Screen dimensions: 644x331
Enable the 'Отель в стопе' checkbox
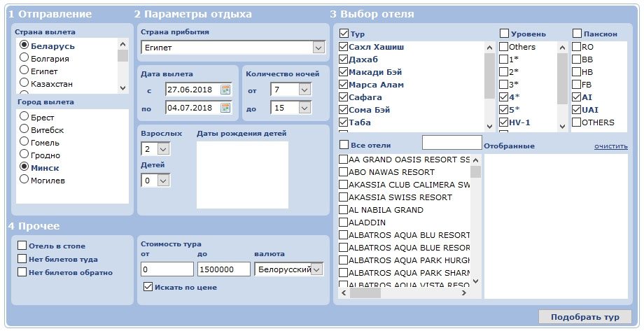(22, 246)
